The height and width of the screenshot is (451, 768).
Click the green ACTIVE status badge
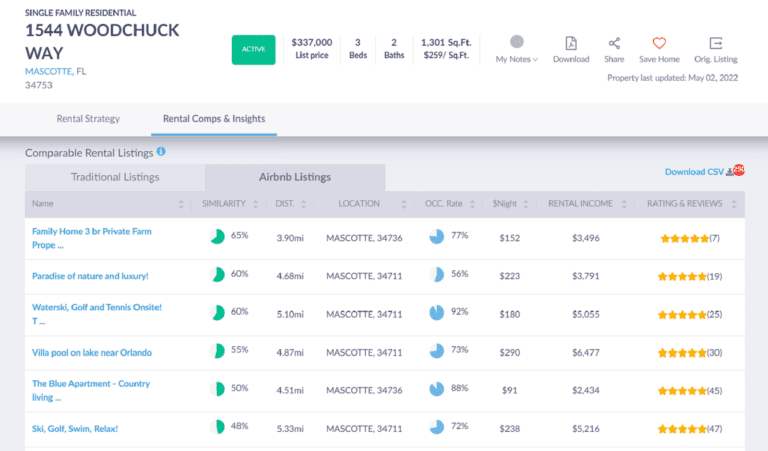[x=253, y=50]
